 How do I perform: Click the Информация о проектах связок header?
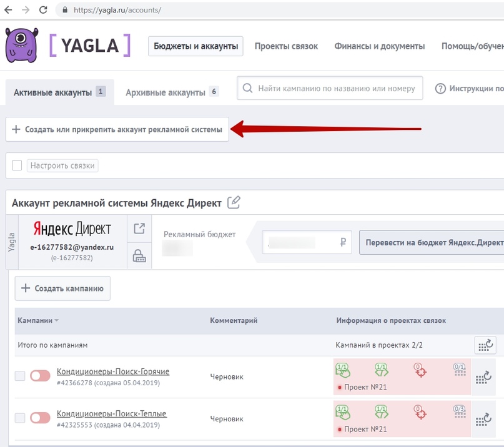pos(391,320)
